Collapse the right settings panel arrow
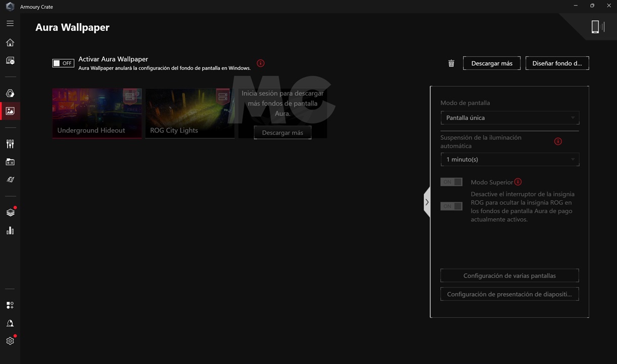This screenshot has height=364, width=617. pos(427,202)
